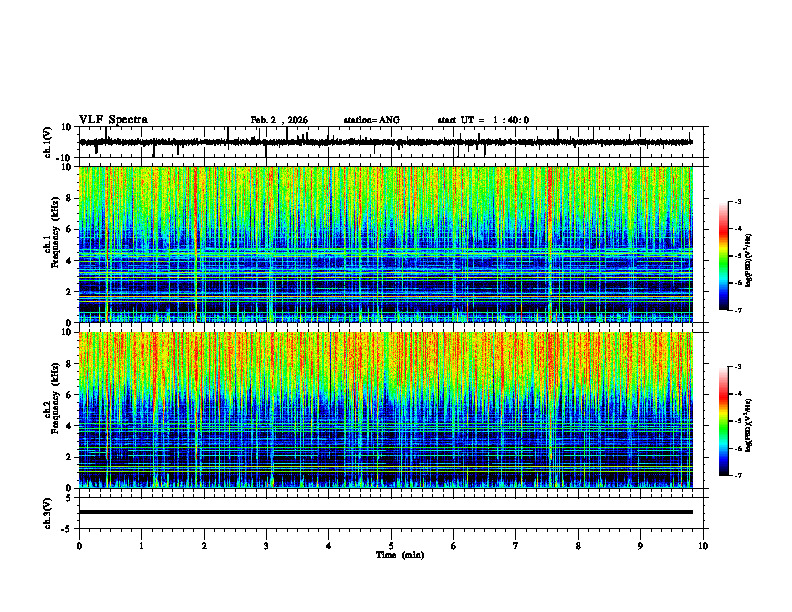Click the "6" kHz tick of ch.1 spectrogram
This screenshot has width=792, height=612.
click(x=70, y=230)
